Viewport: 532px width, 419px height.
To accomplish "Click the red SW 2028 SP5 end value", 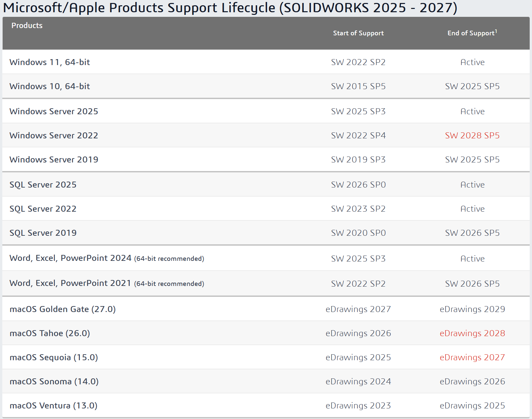I will pyautogui.click(x=472, y=135).
